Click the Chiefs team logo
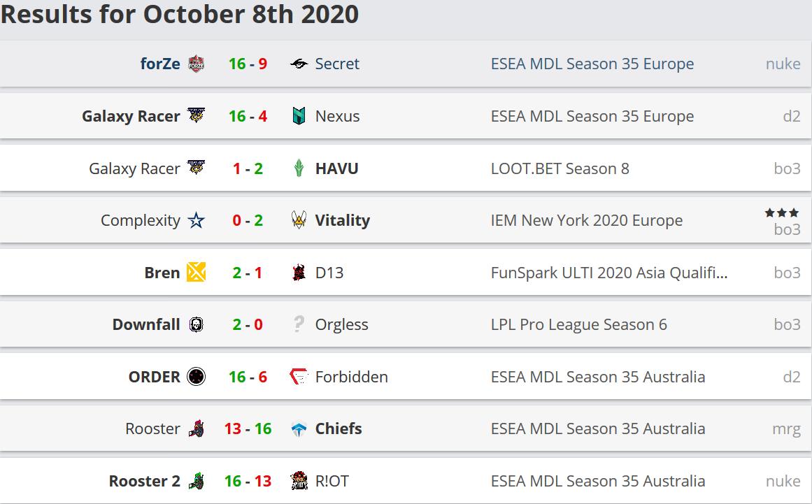Image resolution: width=812 pixels, height=504 pixels. tap(299, 429)
